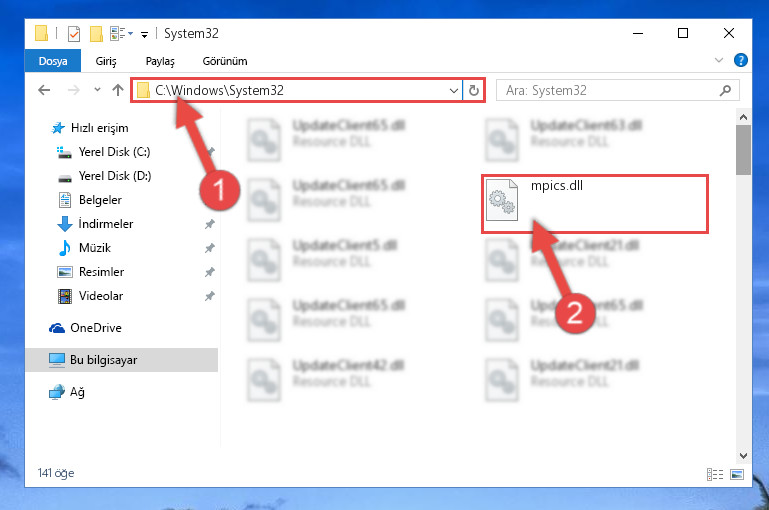Click the mpics.dll gear file icon
This screenshot has width=769, height=510.
(x=502, y=200)
